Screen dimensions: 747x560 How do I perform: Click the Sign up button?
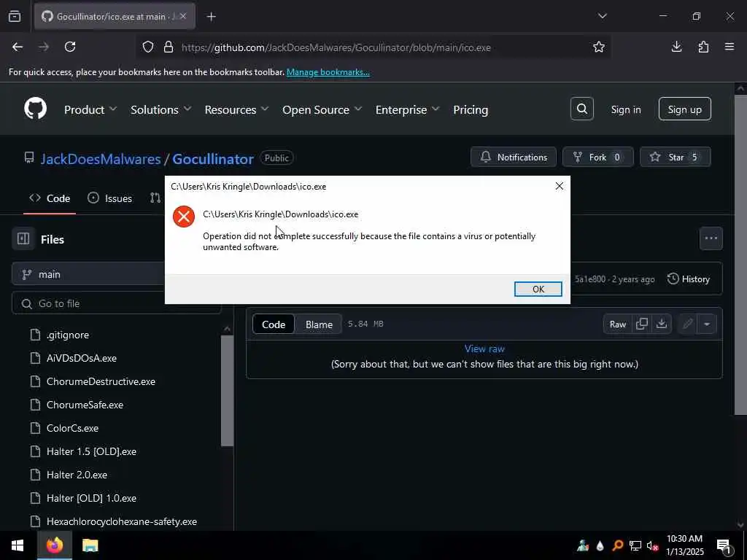(684, 109)
